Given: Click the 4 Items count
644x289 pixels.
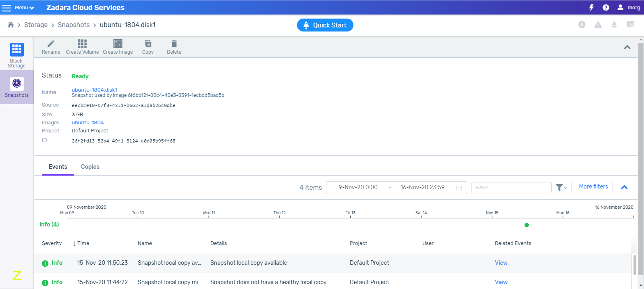Looking at the screenshot, I should (310, 187).
